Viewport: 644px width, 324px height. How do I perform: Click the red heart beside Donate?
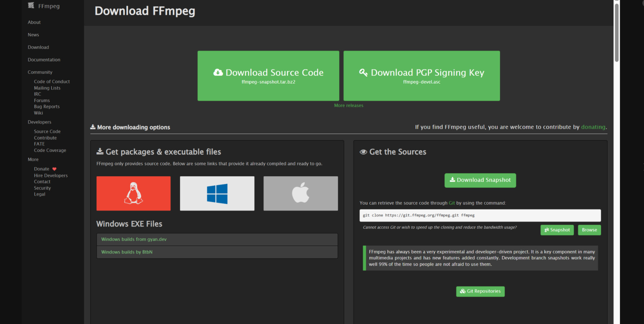coord(54,169)
